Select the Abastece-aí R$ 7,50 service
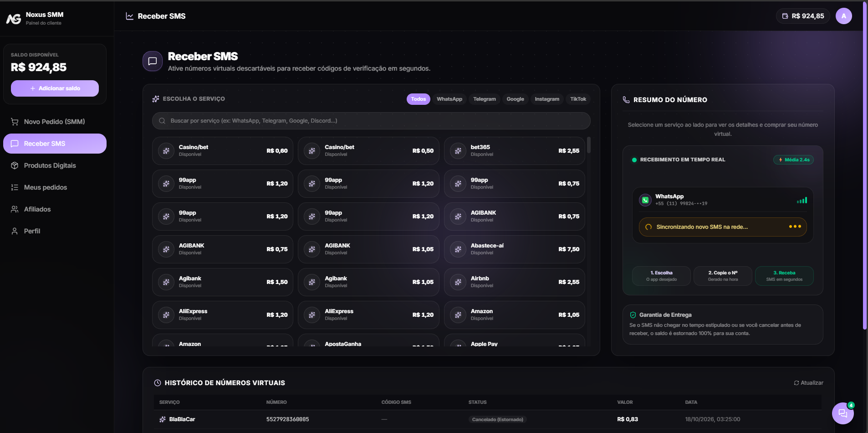 click(514, 249)
